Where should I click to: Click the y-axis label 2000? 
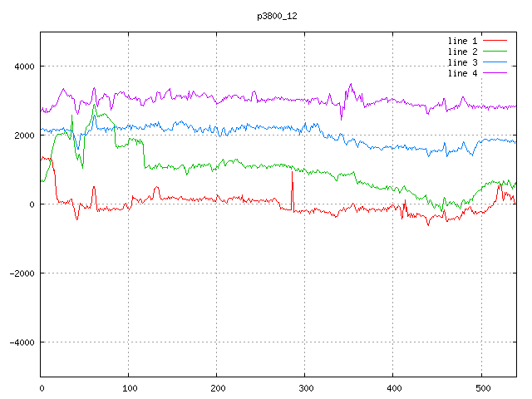click(x=24, y=135)
